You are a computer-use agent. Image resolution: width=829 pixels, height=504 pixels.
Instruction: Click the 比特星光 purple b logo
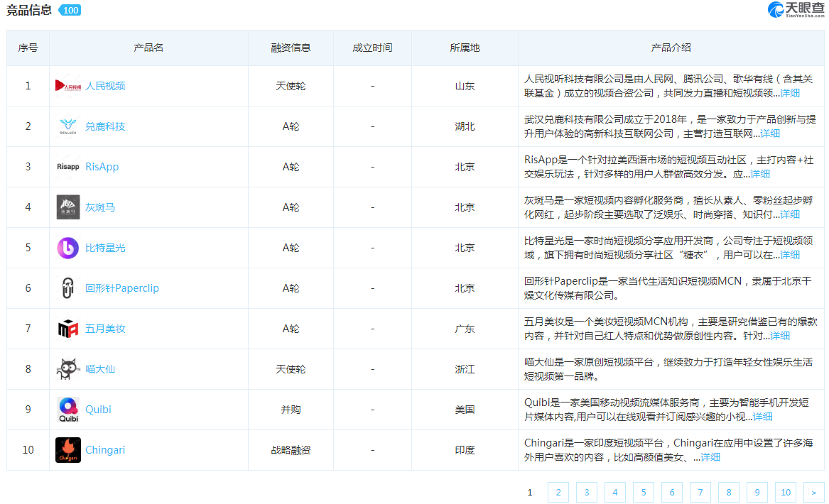point(67,248)
